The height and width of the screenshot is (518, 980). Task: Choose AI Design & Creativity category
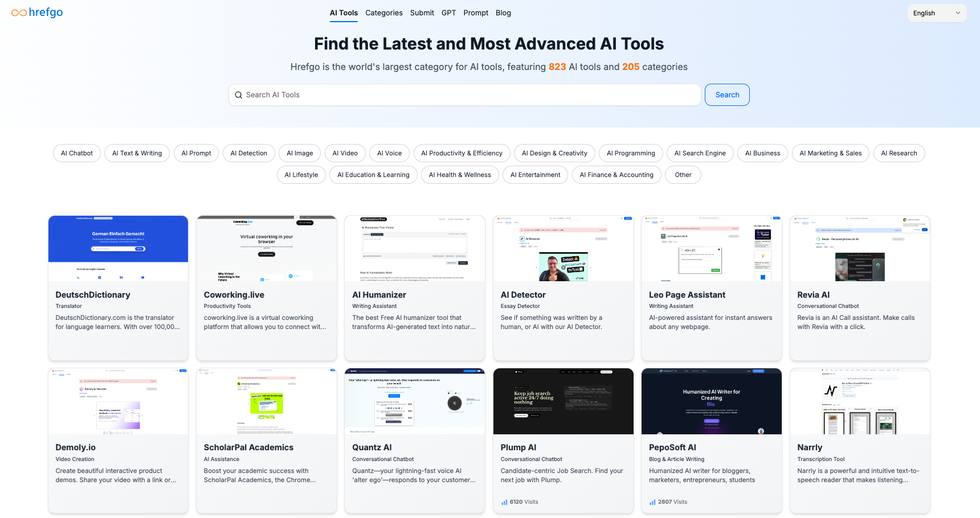(x=554, y=153)
